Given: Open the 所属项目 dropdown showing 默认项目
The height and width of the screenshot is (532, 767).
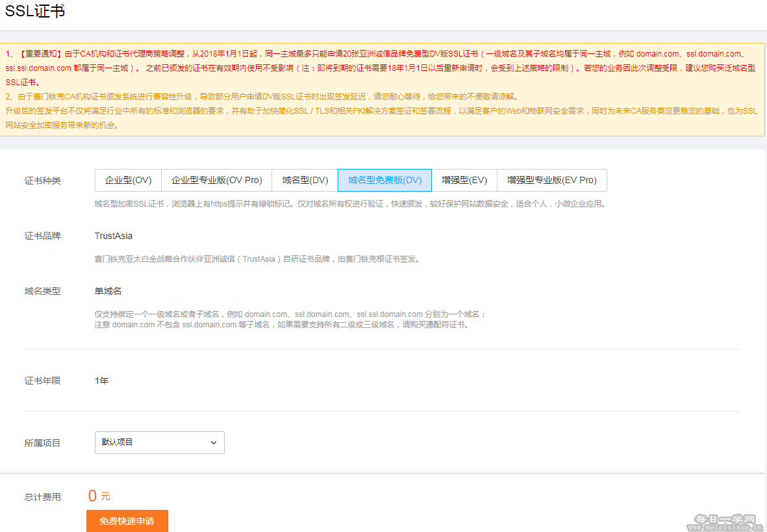Looking at the screenshot, I should pos(160,442).
